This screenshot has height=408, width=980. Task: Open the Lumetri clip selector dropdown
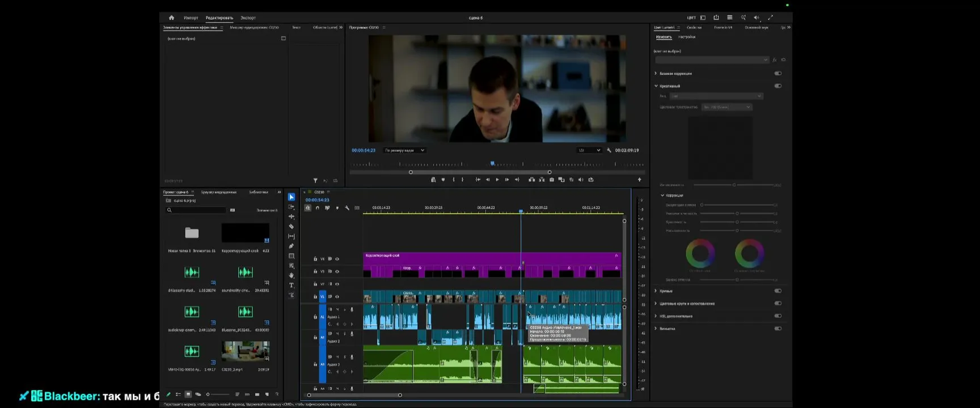pos(712,59)
